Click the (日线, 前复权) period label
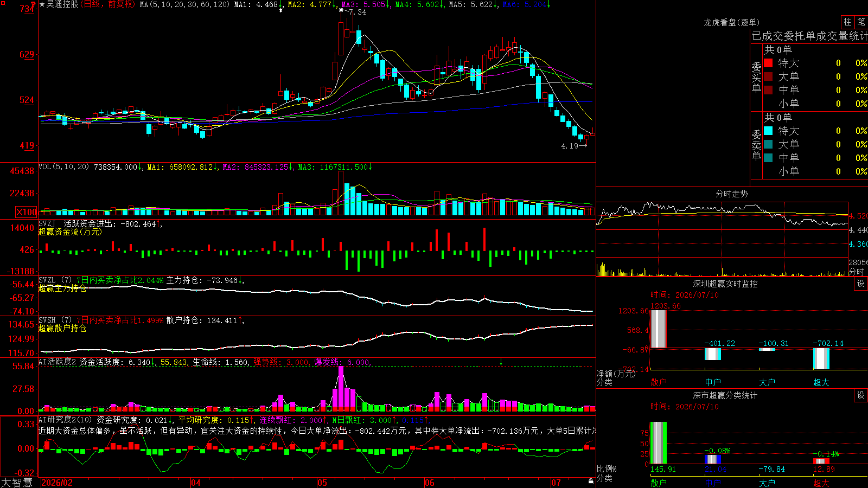This screenshot has height=488, width=868. (108, 4)
